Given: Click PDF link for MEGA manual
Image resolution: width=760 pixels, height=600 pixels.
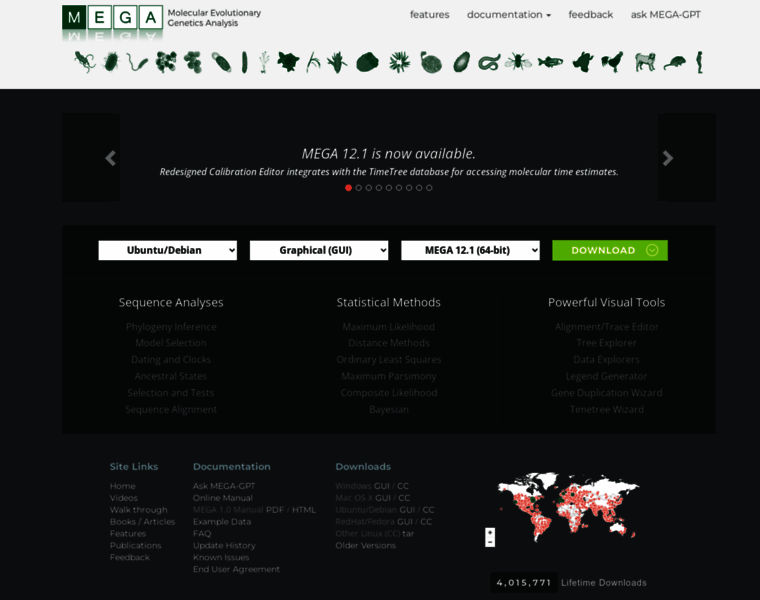Looking at the screenshot, I should click(x=275, y=510).
